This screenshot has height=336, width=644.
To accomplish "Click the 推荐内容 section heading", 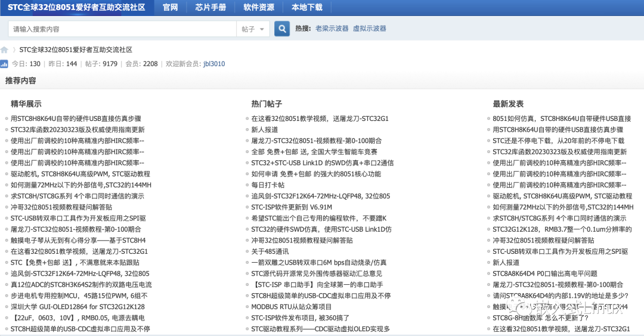I will (20, 81).
